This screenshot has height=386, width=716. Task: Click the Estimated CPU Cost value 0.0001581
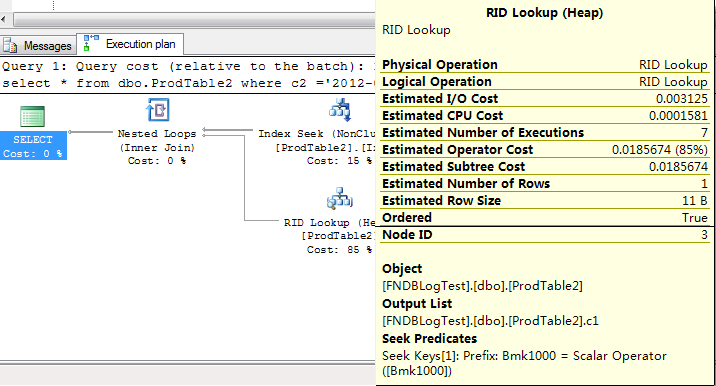click(x=678, y=116)
